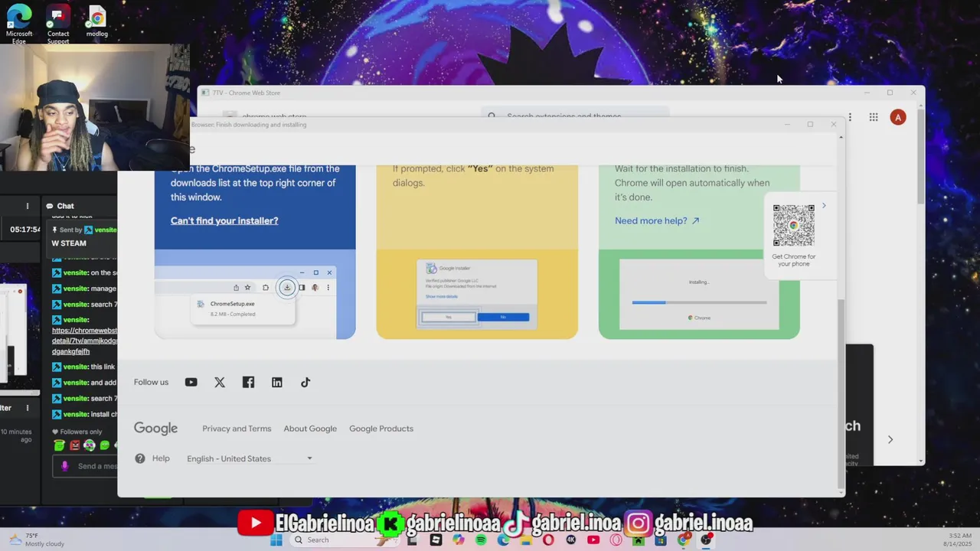Image resolution: width=980 pixels, height=551 pixels.
Task: Click the Followers only label
Action: (77, 432)
